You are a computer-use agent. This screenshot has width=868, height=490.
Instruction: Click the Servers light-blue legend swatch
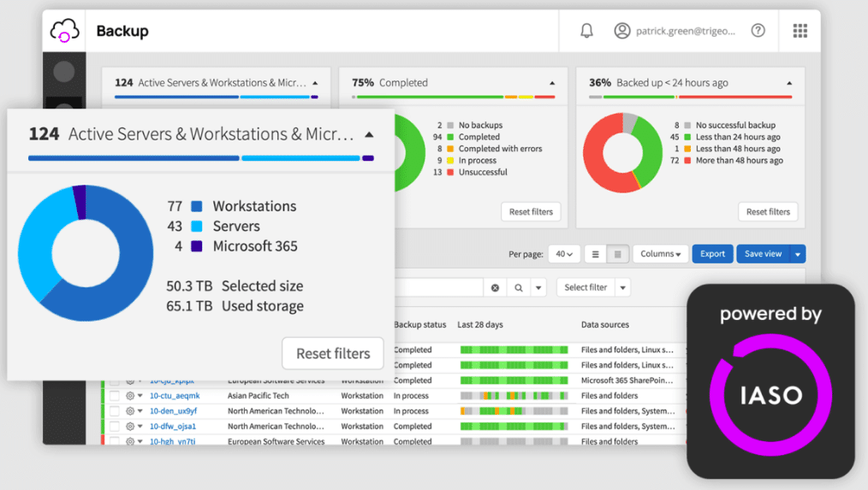[x=197, y=227]
